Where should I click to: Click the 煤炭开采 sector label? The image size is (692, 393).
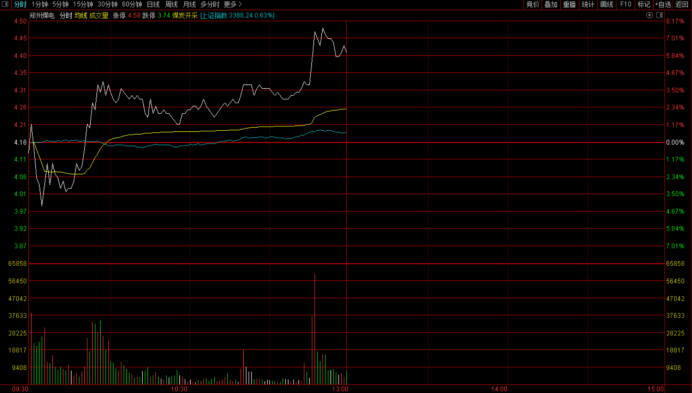pos(185,15)
